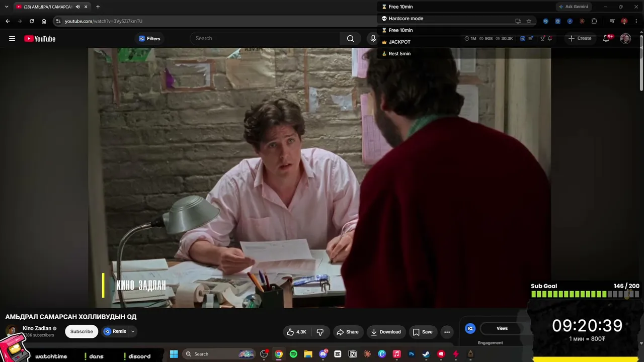Click the address bar URL

(104, 21)
